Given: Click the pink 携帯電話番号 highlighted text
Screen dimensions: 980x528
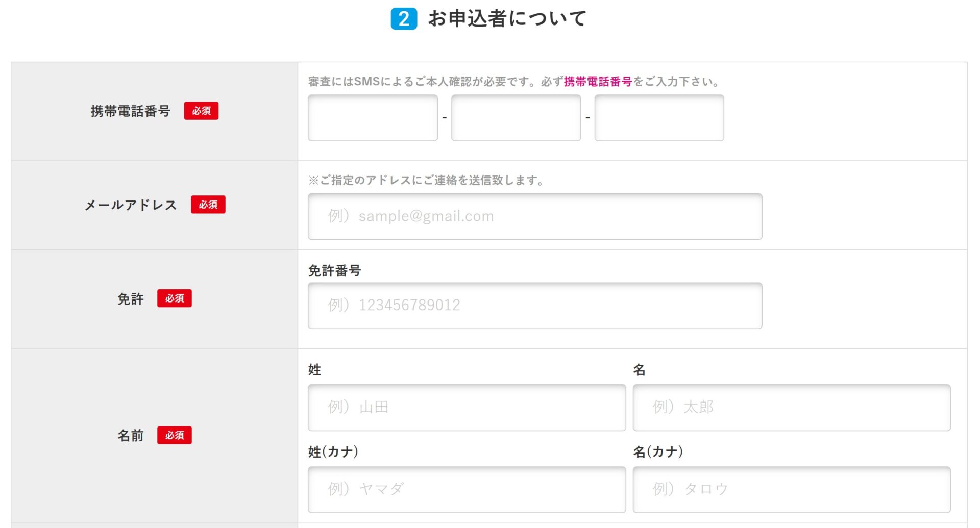Looking at the screenshot, I should pyautogui.click(x=598, y=82).
